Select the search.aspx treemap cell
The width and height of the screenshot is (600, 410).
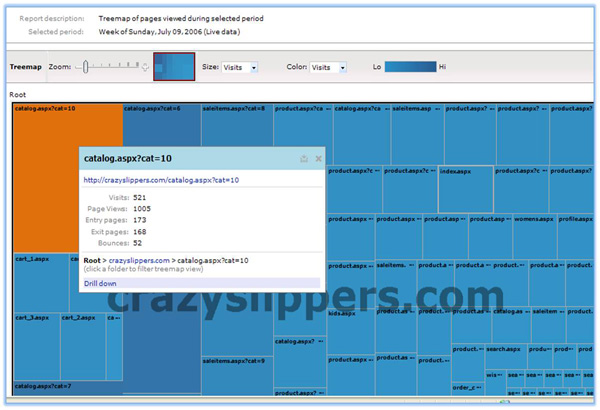click(506, 356)
